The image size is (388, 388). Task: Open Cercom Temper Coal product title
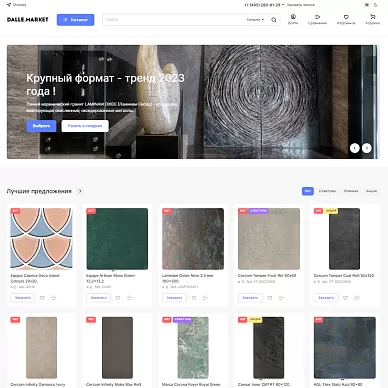[x=344, y=276]
